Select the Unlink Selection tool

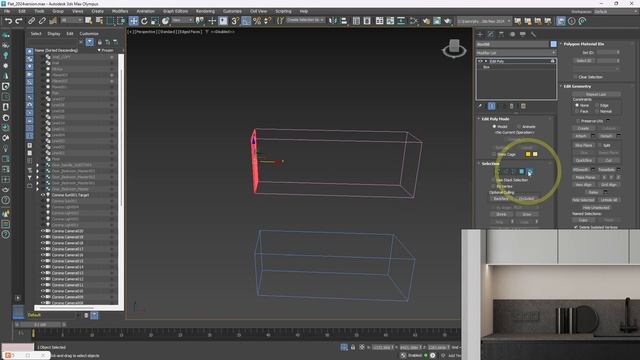(42, 21)
